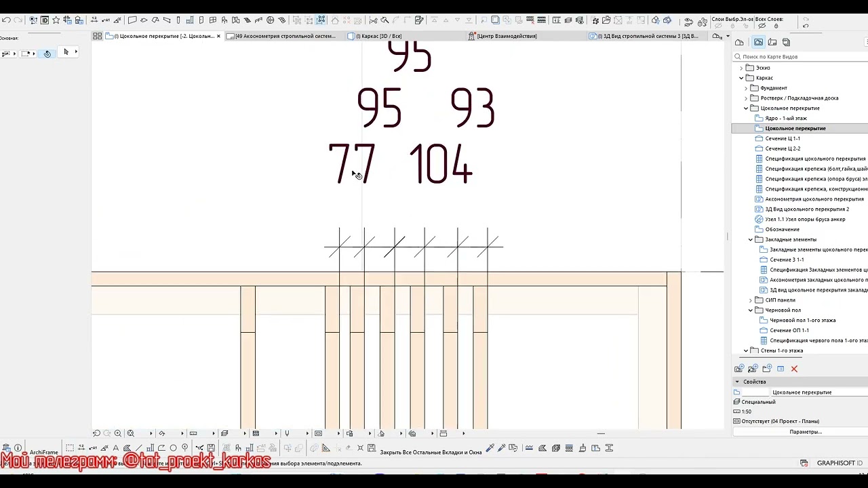Select 'Сечение Ц 1-1' view
Image resolution: width=868 pixels, height=488 pixels.
pyautogui.click(x=783, y=138)
